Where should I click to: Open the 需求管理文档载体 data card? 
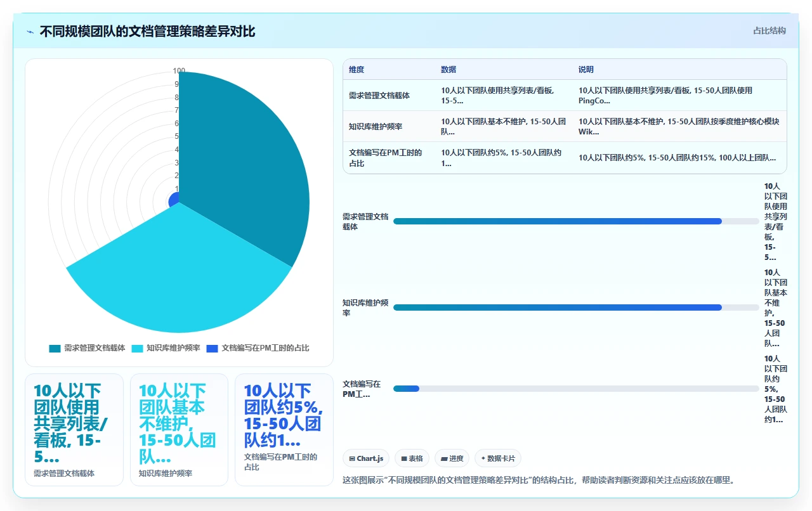click(x=74, y=430)
